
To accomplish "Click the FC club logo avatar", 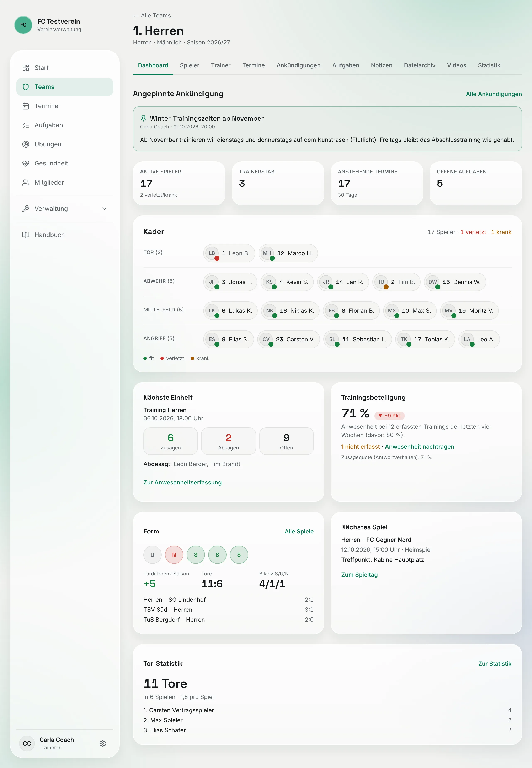I will (x=23, y=25).
